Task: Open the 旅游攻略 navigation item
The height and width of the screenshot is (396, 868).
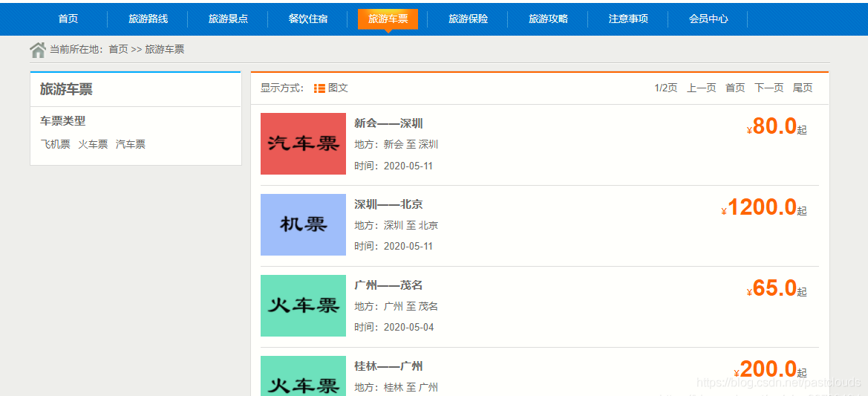Action: click(548, 19)
